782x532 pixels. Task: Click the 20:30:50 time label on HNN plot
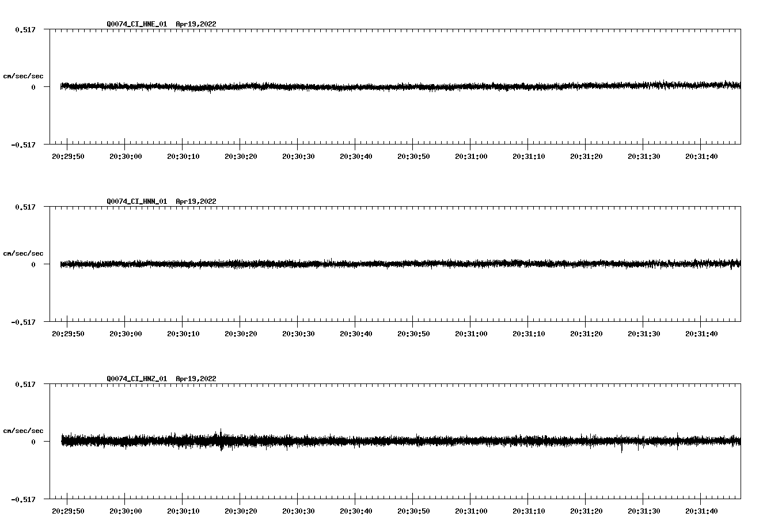coord(413,334)
